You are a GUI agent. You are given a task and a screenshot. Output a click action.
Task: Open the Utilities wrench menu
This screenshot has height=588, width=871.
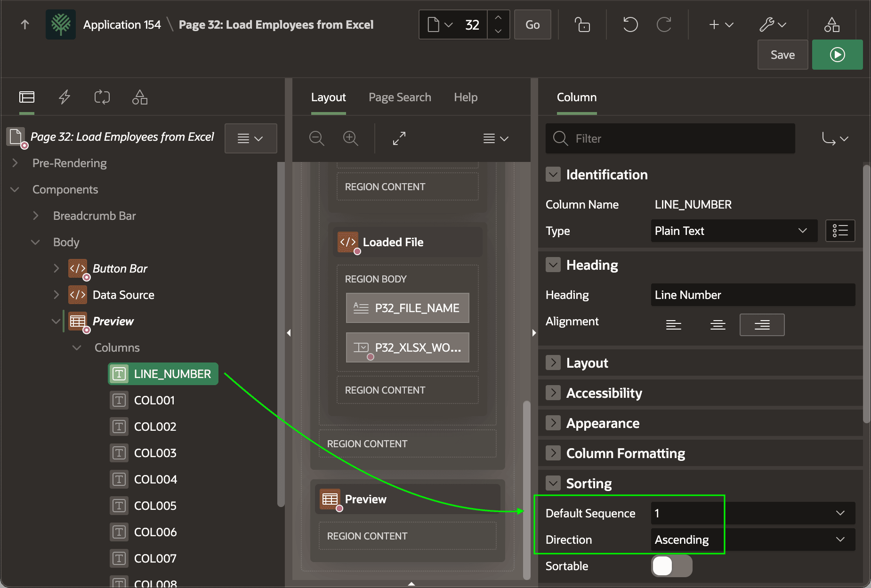773,24
